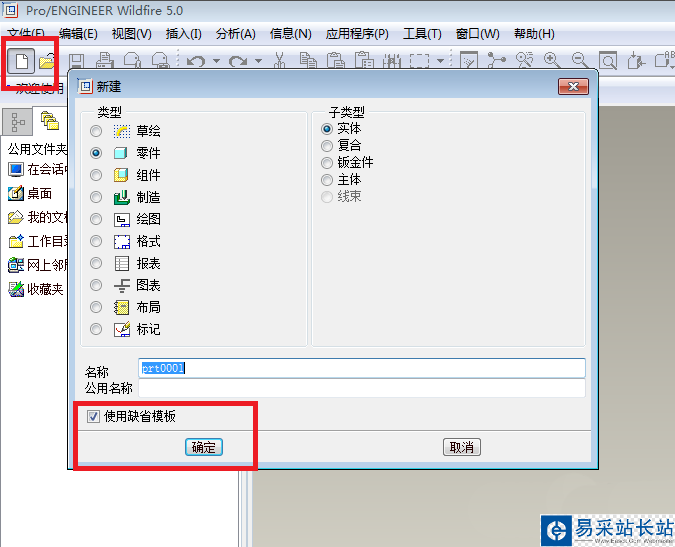Viewport: 675px width, 547px height.
Task: Click the Paste clipboard icon
Action: 336,61
